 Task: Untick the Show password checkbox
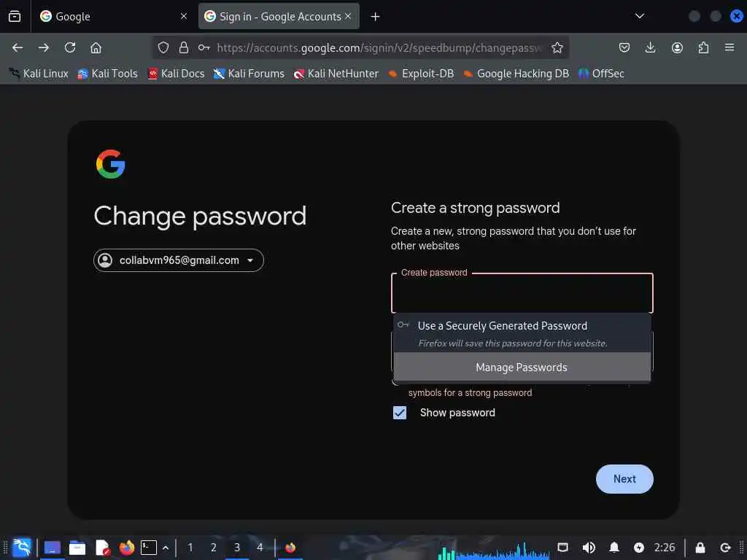pos(400,413)
